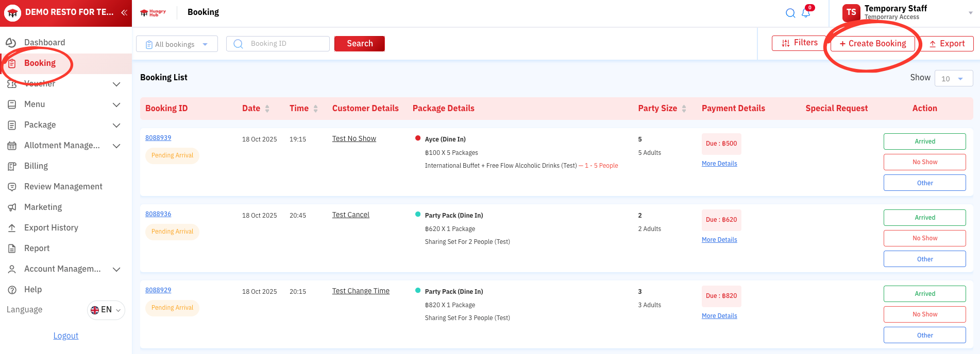This screenshot has width=980, height=354.
Task: Click the Dashboard icon in sidebar
Action: [x=11, y=42]
